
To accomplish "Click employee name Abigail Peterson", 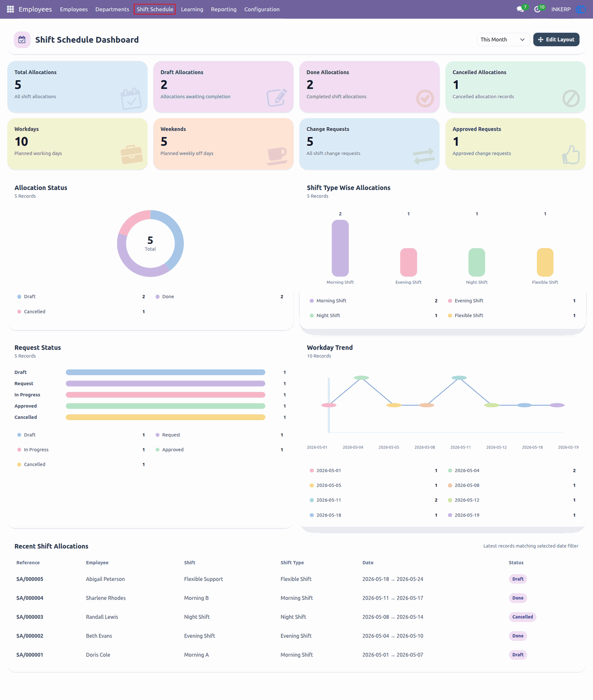I will click(x=105, y=579).
